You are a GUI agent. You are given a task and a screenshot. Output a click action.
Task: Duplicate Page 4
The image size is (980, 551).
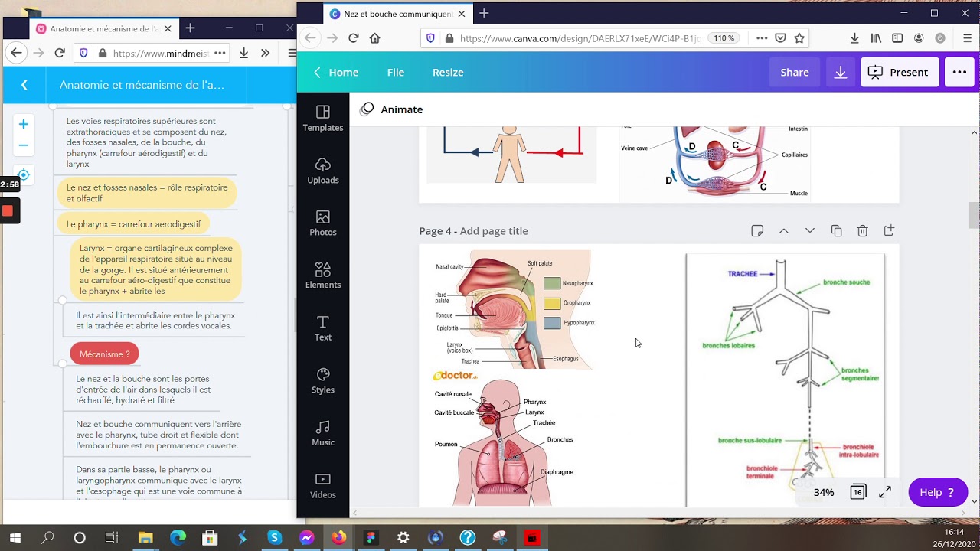pos(836,230)
